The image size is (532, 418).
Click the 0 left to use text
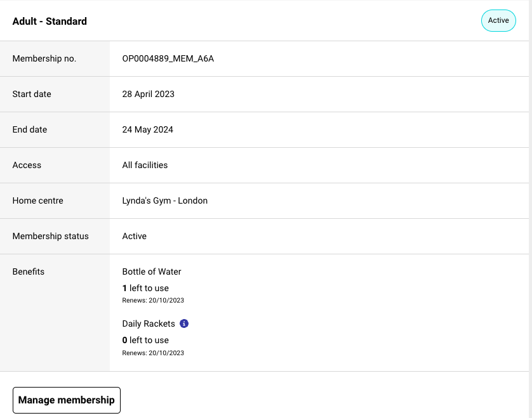145,340
